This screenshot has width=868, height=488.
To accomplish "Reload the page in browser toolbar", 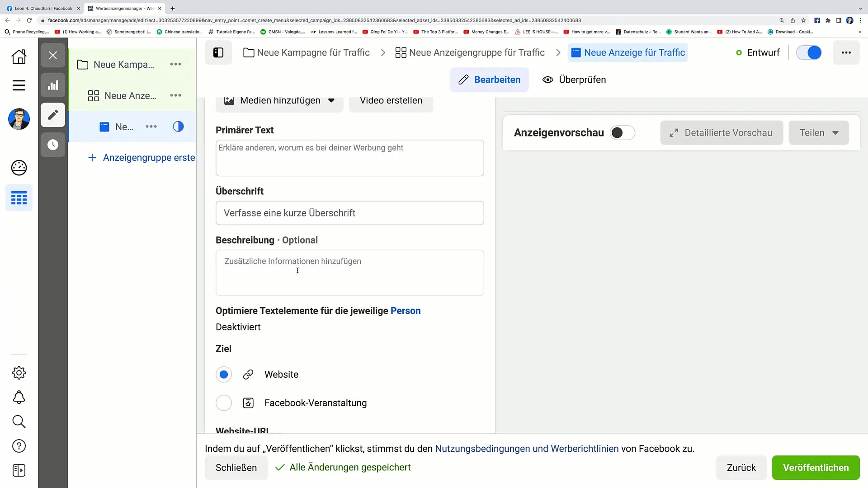I will 29,20.
